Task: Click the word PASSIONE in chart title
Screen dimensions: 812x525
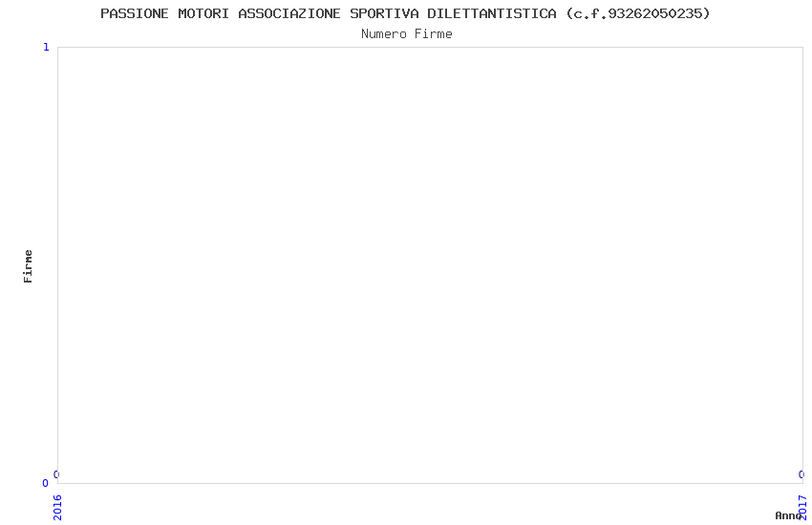Action: click(135, 13)
